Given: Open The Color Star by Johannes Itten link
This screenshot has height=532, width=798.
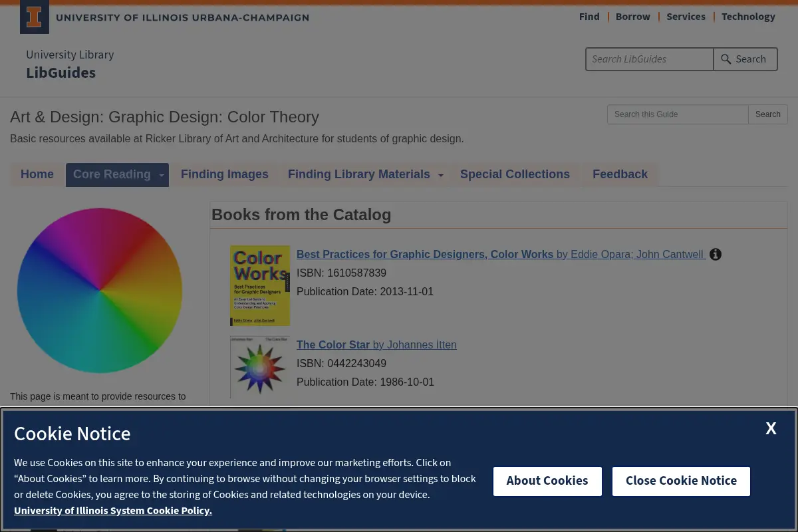Looking at the screenshot, I should (x=376, y=344).
